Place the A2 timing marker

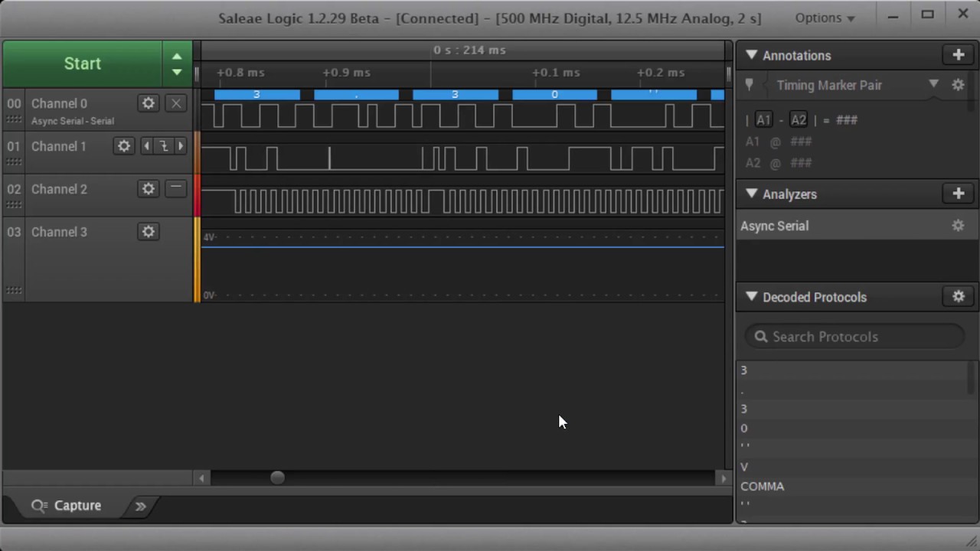[799, 120]
